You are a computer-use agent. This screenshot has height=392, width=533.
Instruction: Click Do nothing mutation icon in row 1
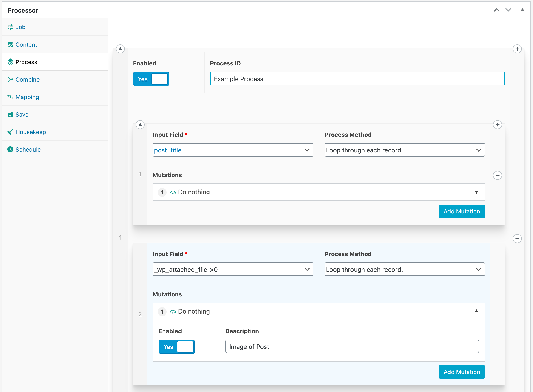(x=173, y=192)
